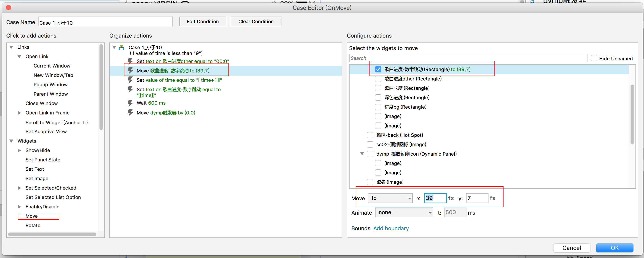The width and height of the screenshot is (644, 258).
Task: Check the 热区-back (Hot Spot) checkbox
Action: [x=370, y=135]
